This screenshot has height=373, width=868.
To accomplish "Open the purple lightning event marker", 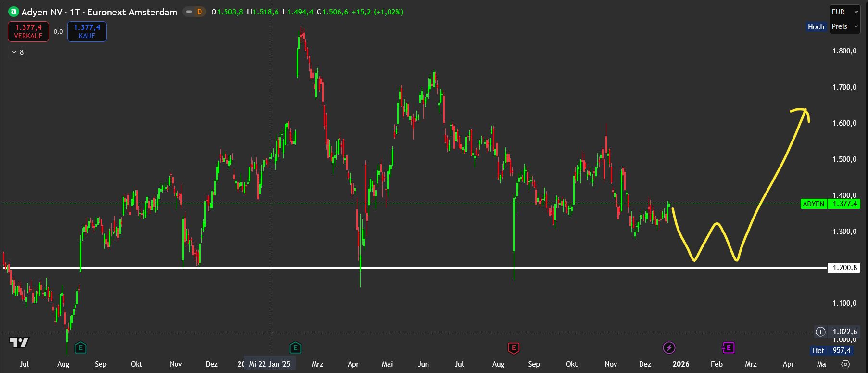I will tap(669, 347).
